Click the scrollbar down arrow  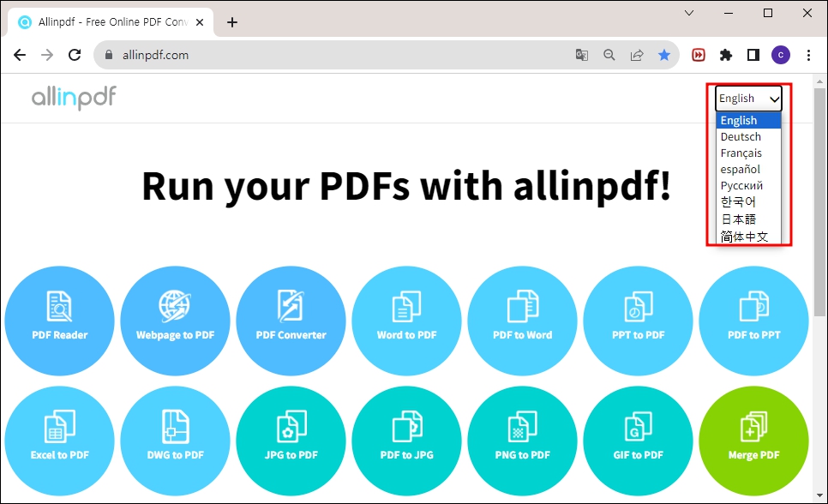(819, 495)
